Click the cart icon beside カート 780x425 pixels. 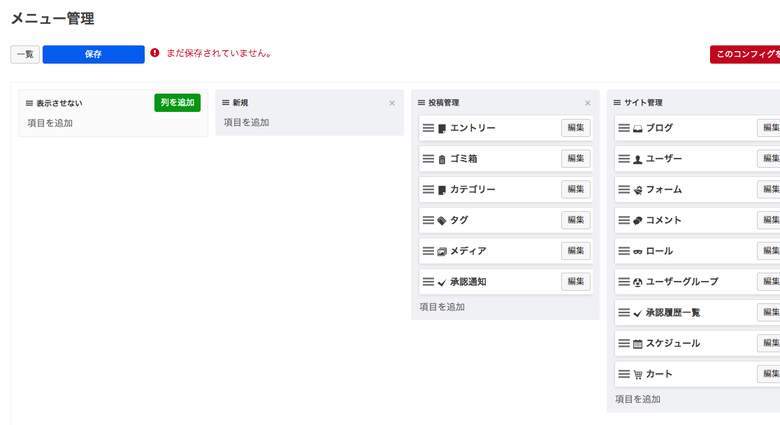pos(638,375)
